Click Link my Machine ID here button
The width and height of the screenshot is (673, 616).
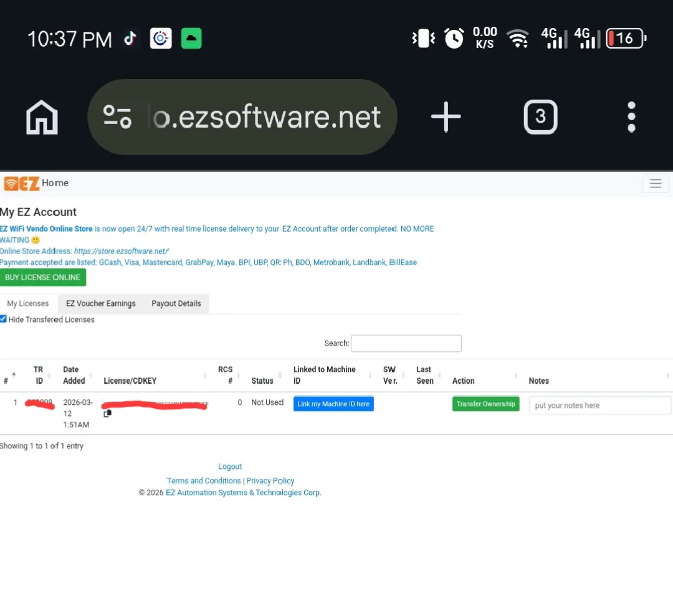(x=333, y=404)
